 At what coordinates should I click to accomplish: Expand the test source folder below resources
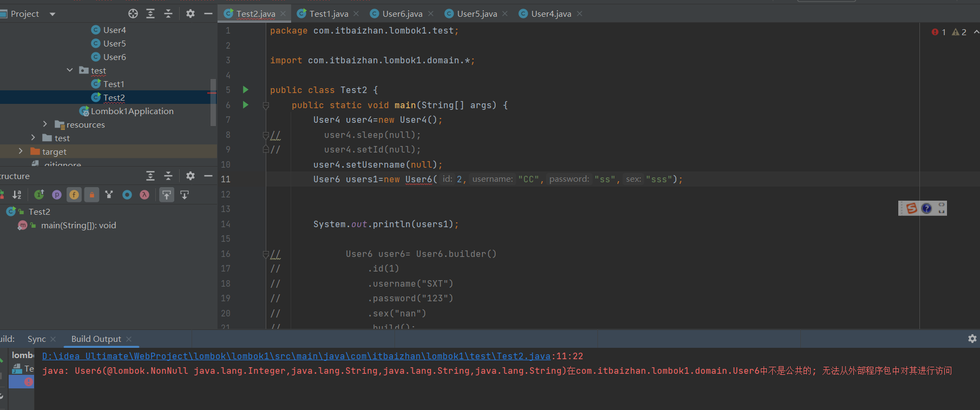pyautogui.click(x=33, y=138)
